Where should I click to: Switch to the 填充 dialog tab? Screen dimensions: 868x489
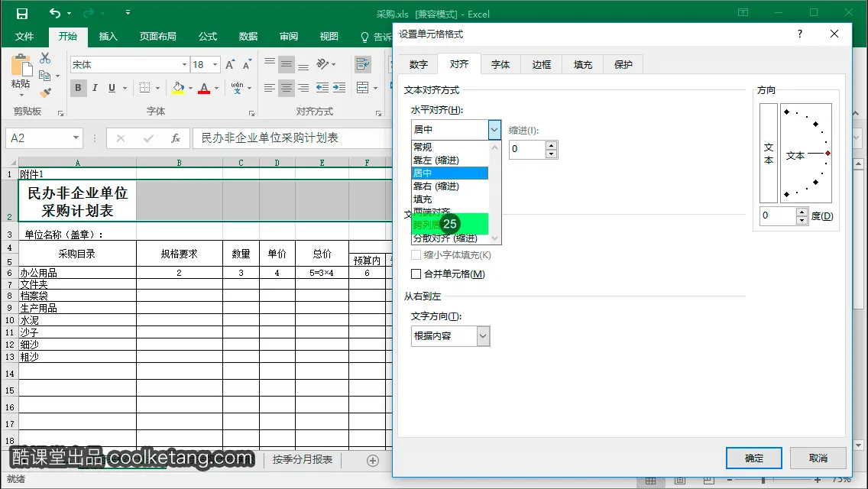582,65
